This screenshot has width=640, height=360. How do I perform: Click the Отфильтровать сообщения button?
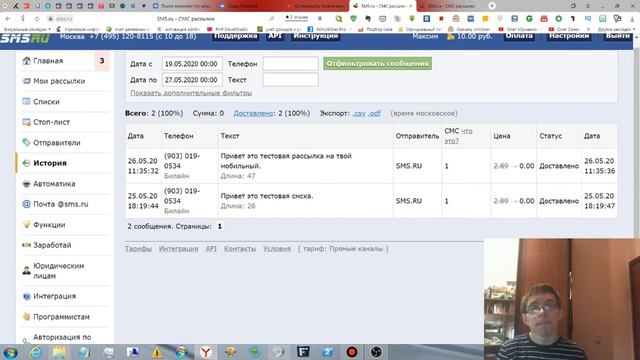tap(378, 63)
